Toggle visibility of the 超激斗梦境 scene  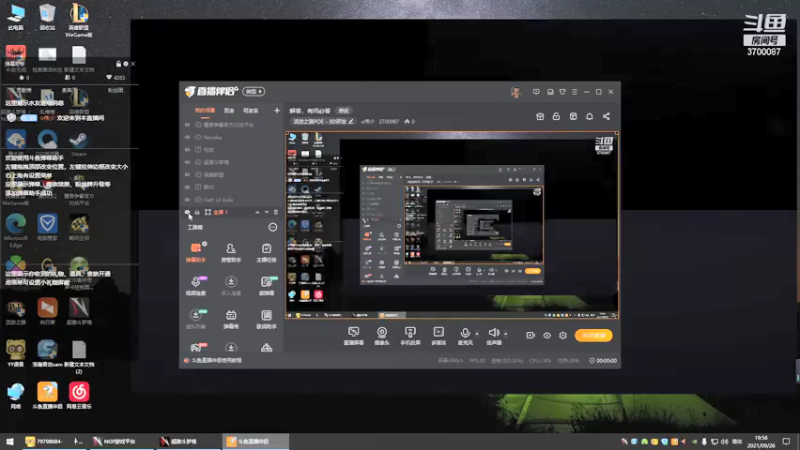(x=187, y=162)
